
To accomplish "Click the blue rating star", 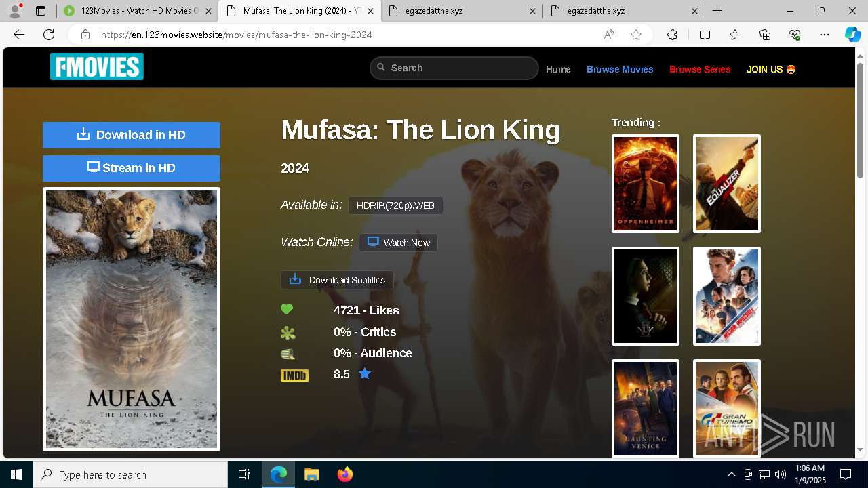I will click(365, 373).
